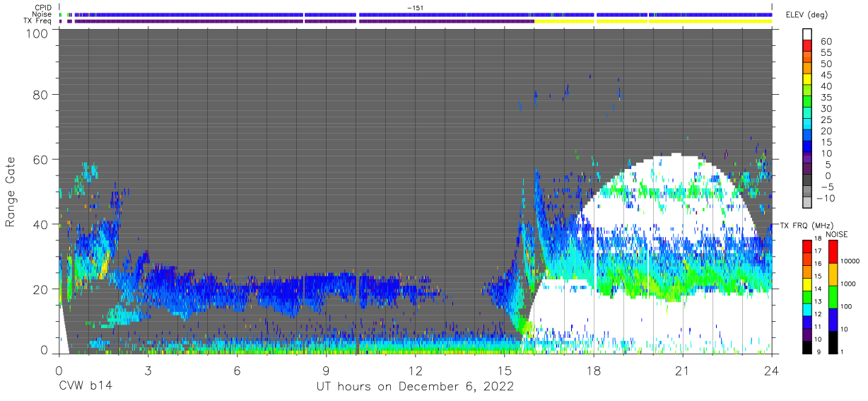868x401 pixels.
Task: Click the 55 label on ELEV legend
Action: pos(825,53)
